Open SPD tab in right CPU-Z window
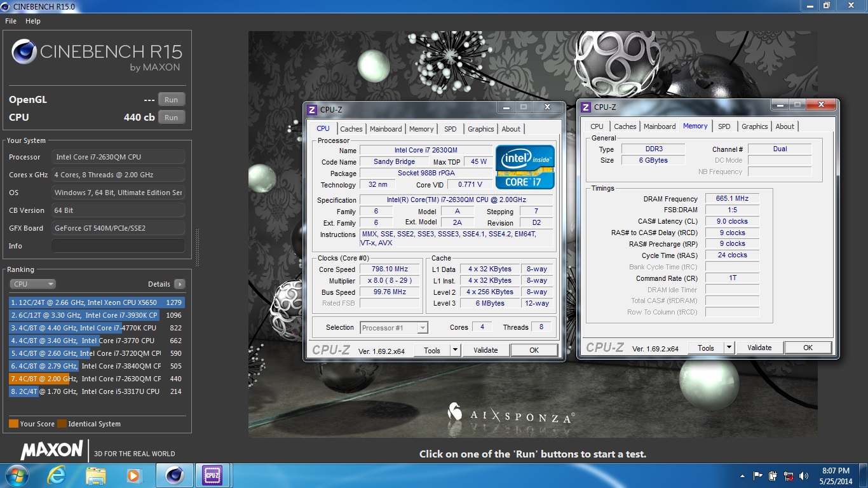 click(x=724, y=126)
